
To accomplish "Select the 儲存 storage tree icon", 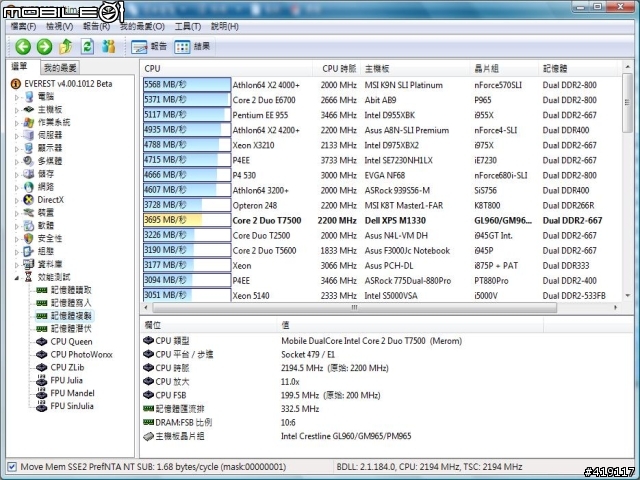I will tap(29, 174).
